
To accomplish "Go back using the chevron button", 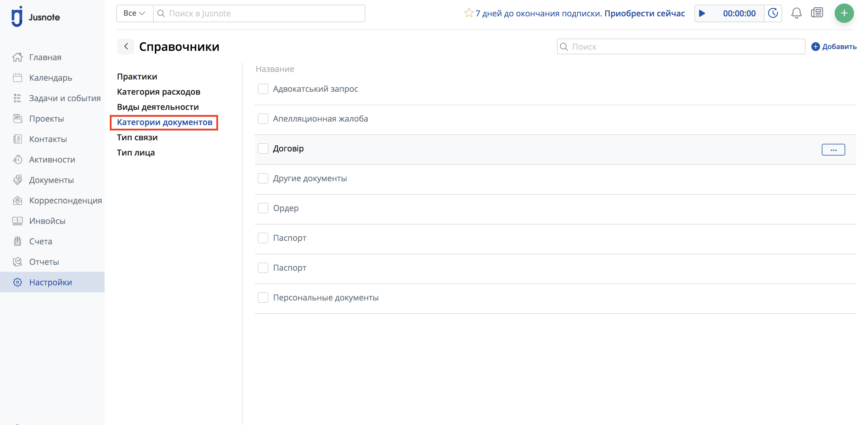I will (x=126, y=46).
